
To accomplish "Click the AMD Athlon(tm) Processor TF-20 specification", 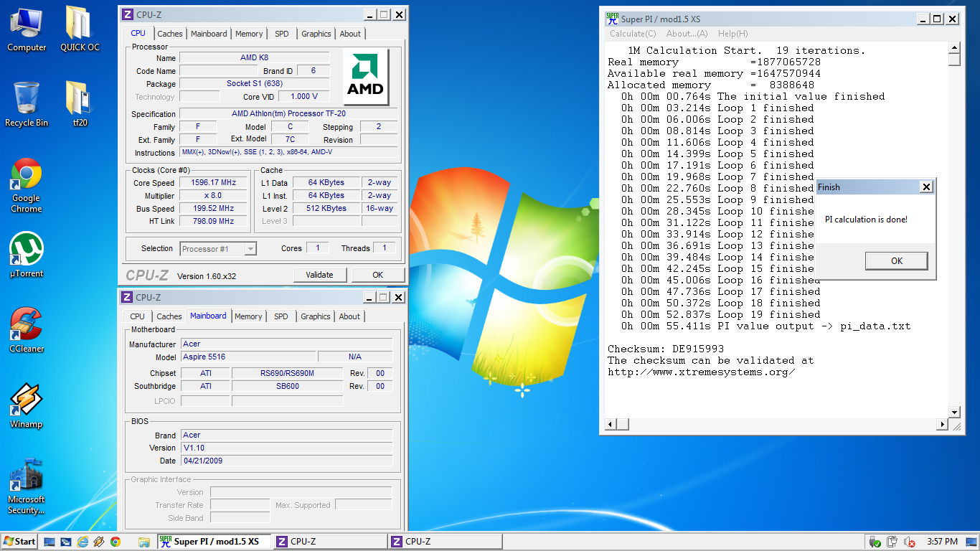I will [288, 114].
